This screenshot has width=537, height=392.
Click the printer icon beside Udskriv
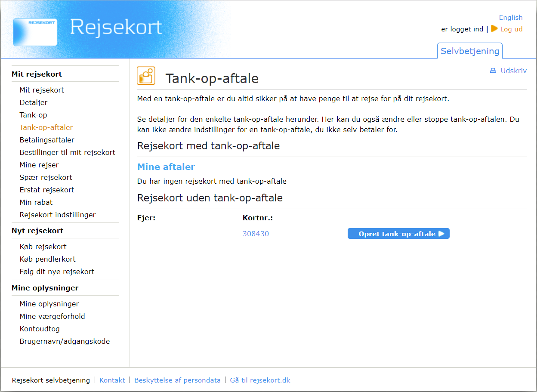pyautogui.click(x=493, y=71)
